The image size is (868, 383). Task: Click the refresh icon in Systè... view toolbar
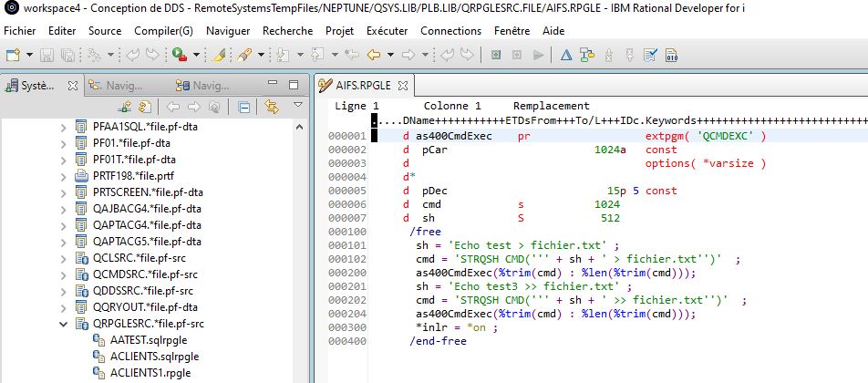tap(145, 107)
